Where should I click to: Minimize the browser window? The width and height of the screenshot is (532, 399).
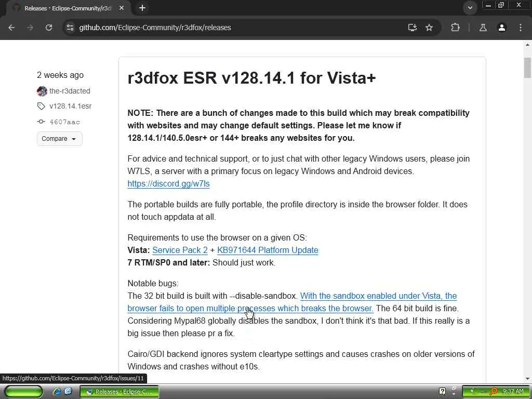pos(488,5)
